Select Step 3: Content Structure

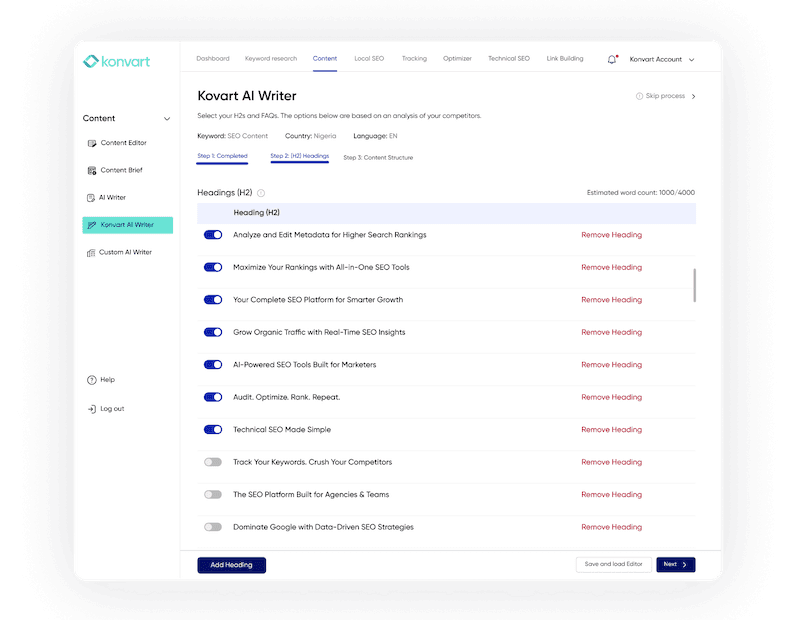tap(378, 158)
